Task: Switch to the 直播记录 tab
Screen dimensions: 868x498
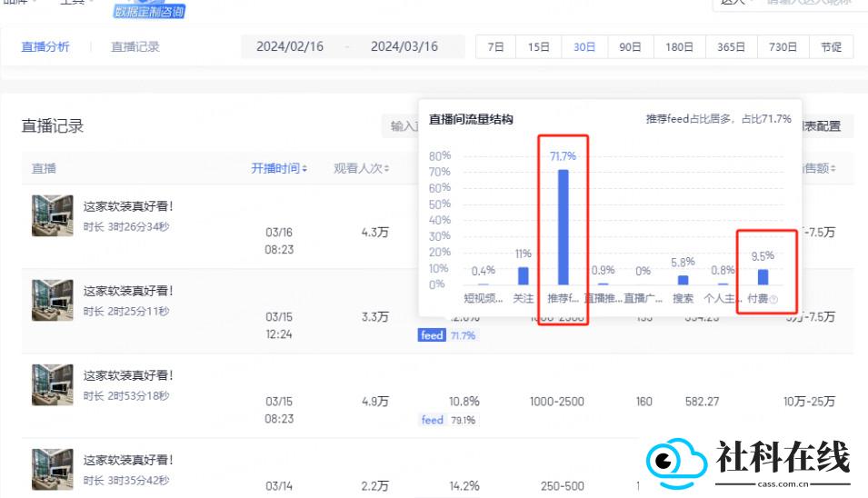Action: tap(135, 47)
